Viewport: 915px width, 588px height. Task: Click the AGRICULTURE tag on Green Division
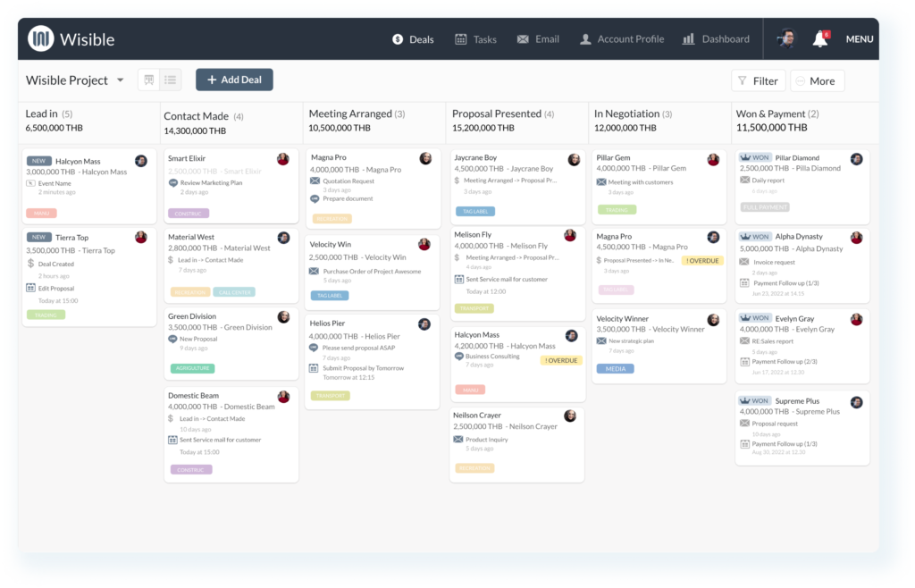[x=192, y=368]
